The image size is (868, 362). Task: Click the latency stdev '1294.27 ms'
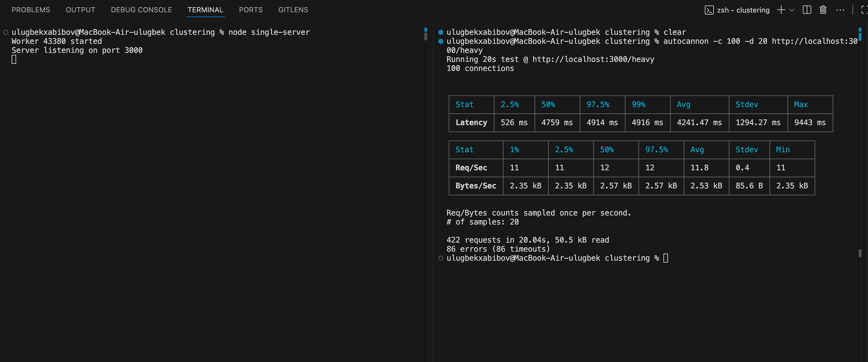pyautogui.click(x=758, y=123)
